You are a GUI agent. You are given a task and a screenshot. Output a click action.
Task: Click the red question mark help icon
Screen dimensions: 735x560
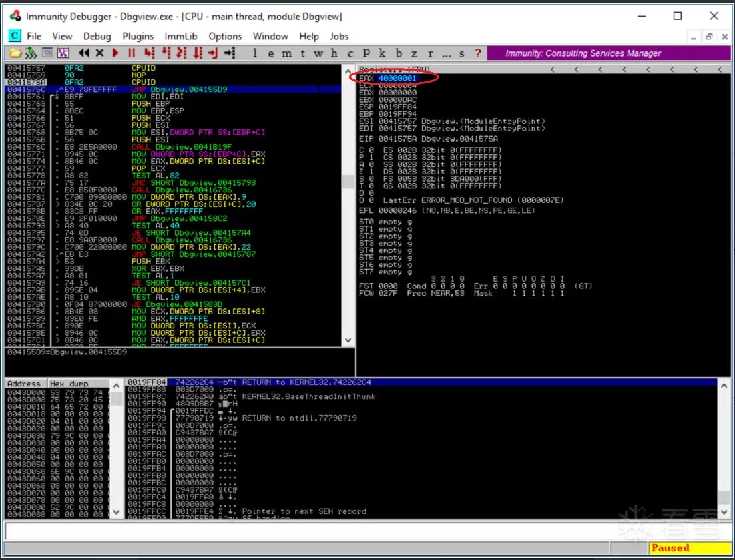point(478,53)
